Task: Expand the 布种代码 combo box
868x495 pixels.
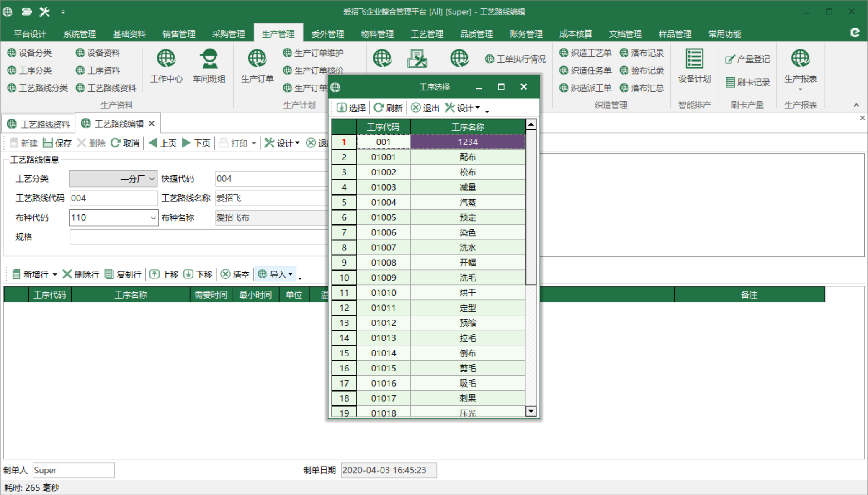Action: coord(153,218)
